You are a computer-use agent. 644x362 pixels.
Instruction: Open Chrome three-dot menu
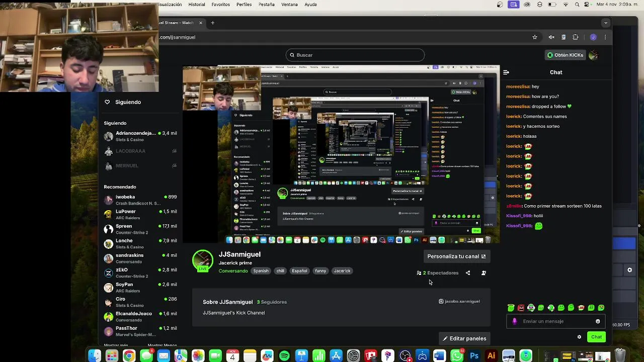click(605, 37)
